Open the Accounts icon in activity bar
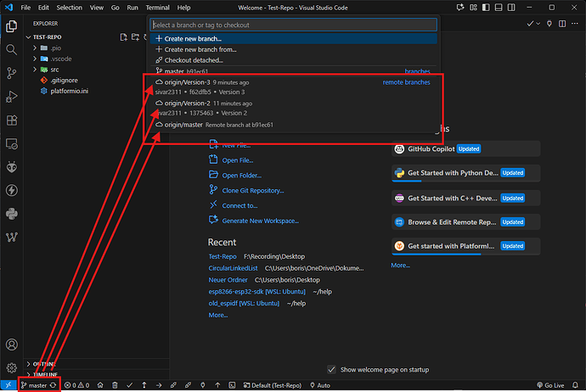The image size is (586, 392). point(12,345)
